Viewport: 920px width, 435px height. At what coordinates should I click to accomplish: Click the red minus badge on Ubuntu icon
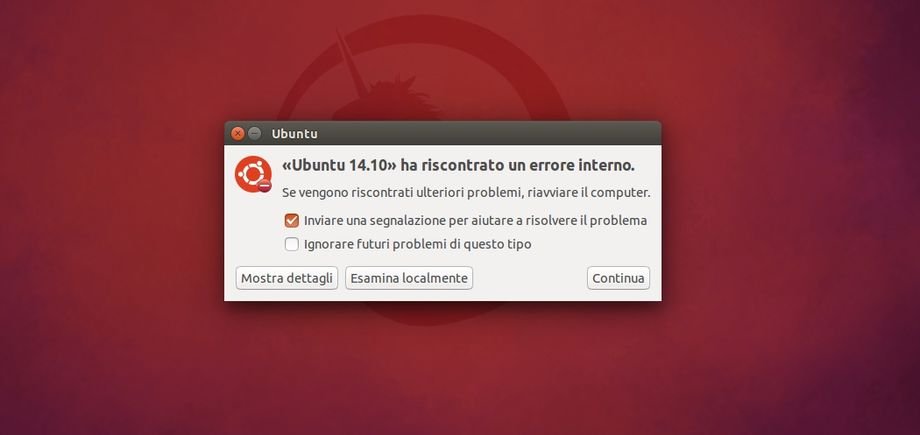pos(265,186)
